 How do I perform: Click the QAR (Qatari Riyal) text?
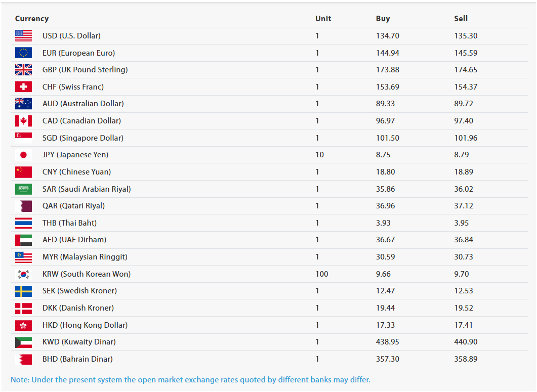pos(73,206)
